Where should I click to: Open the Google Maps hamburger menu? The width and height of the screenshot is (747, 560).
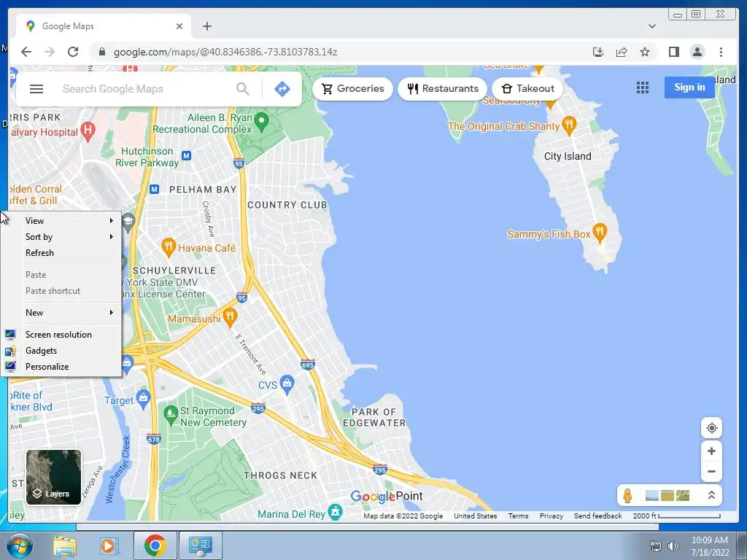(36, 89)
